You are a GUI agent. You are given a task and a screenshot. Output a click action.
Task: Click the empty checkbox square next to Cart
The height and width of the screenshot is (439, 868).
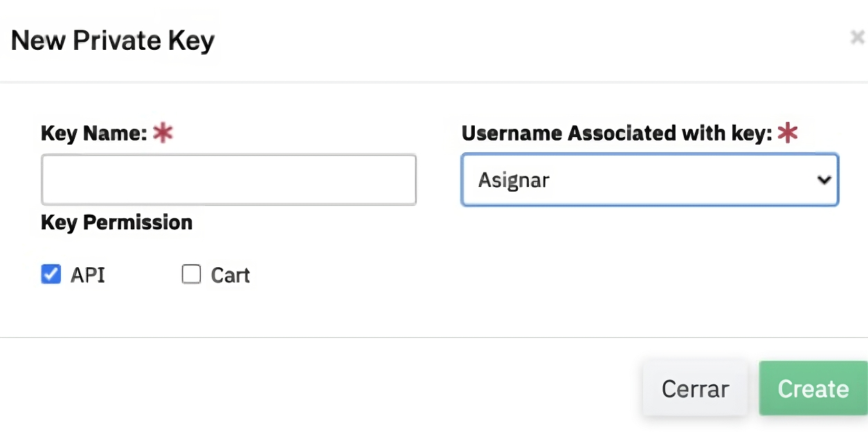191,275
